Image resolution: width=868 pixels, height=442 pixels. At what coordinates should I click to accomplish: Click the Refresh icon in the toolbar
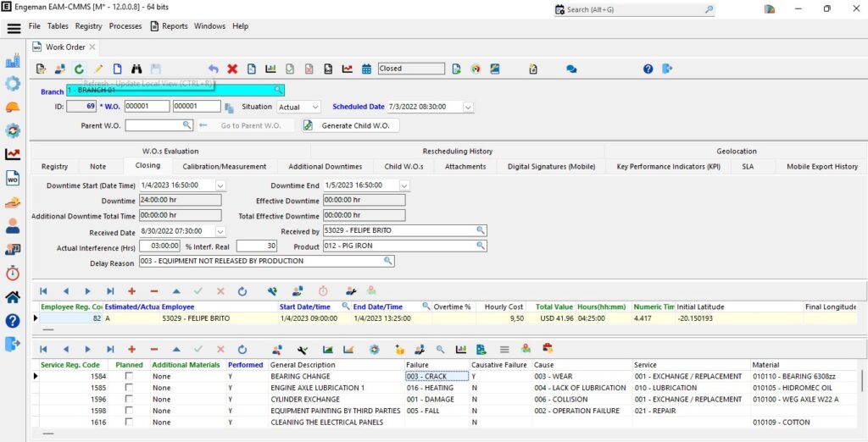[79, 69]
